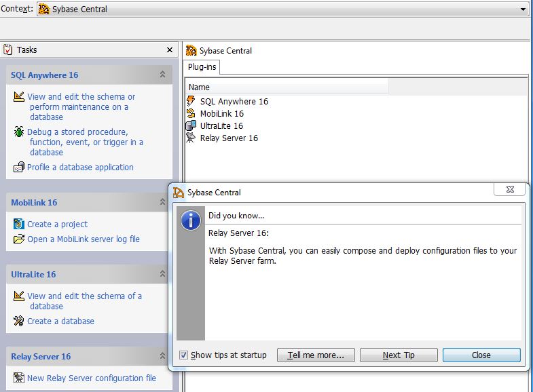The width and height of the screenshot is (533, 392).
Task: Click the SQL Anywhere 16 group header title
Action: 45,75
